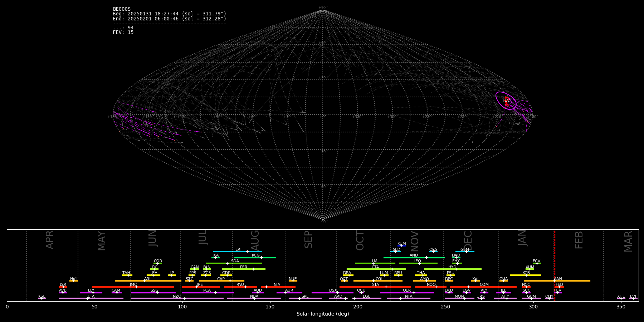The image size is (644, 322).
Task: Click the orange ARI activity bar
Action: [x=148, y=281]
